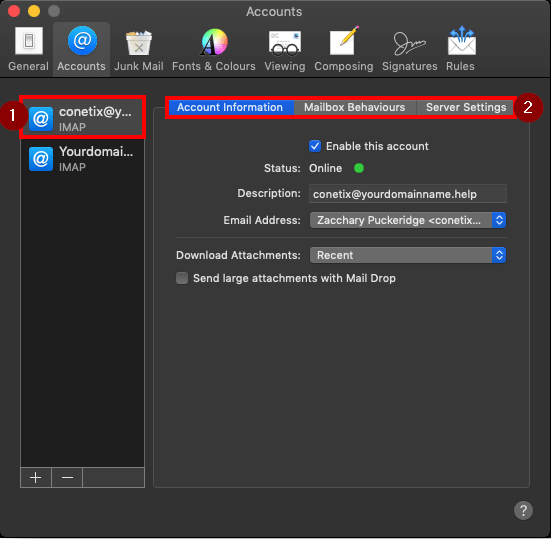Click the green Online status indicator
This screenshot has height=539, width=551.
pos(359,168)
